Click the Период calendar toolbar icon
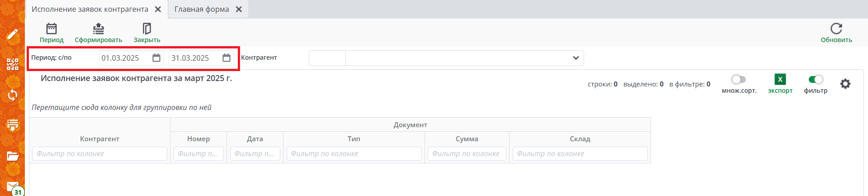The height and width of the screenshot is (196, 868). click(52, 29)
